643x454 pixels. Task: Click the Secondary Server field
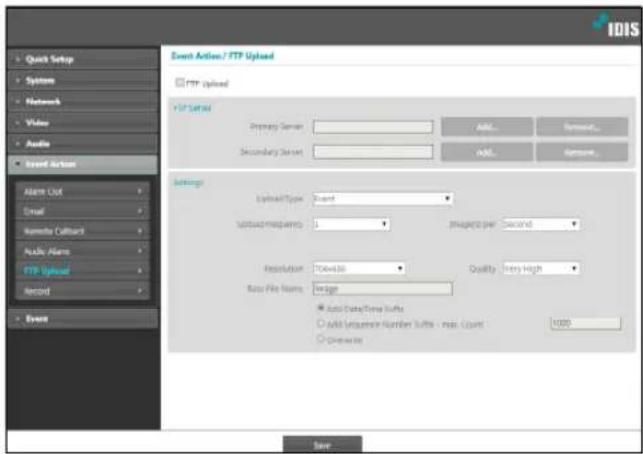372,152
